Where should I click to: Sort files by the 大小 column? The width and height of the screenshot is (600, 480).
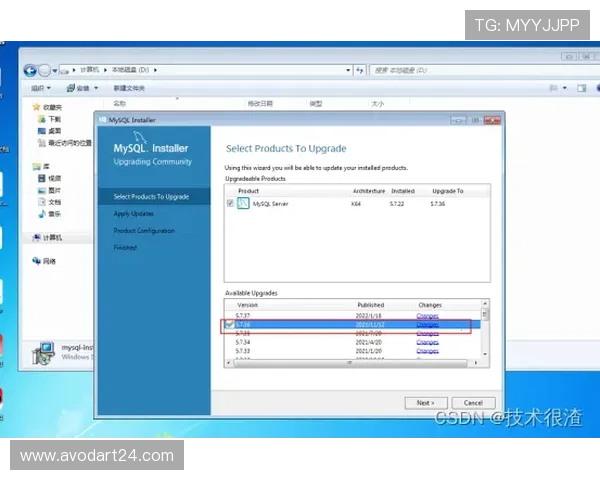click(x=377, y=104)
